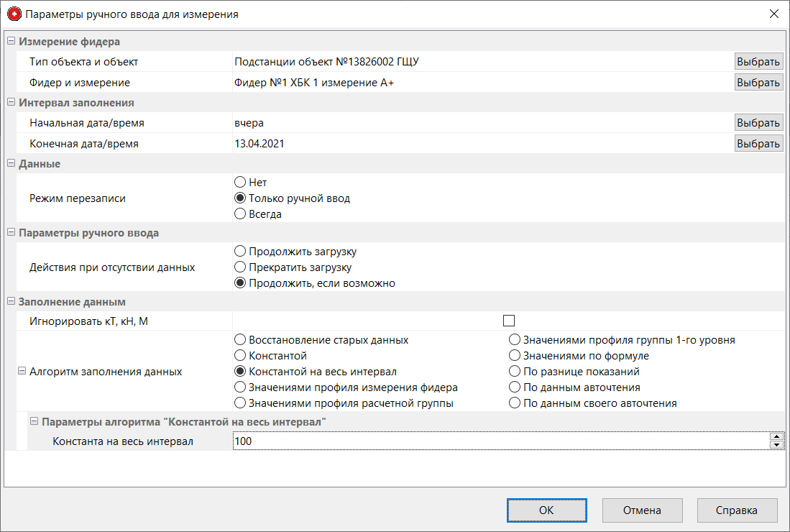This screenshot has height=532, width=790.
Task: Click "Выбрать" for Фидер и измерение
Action: click(x=758, y=83)
